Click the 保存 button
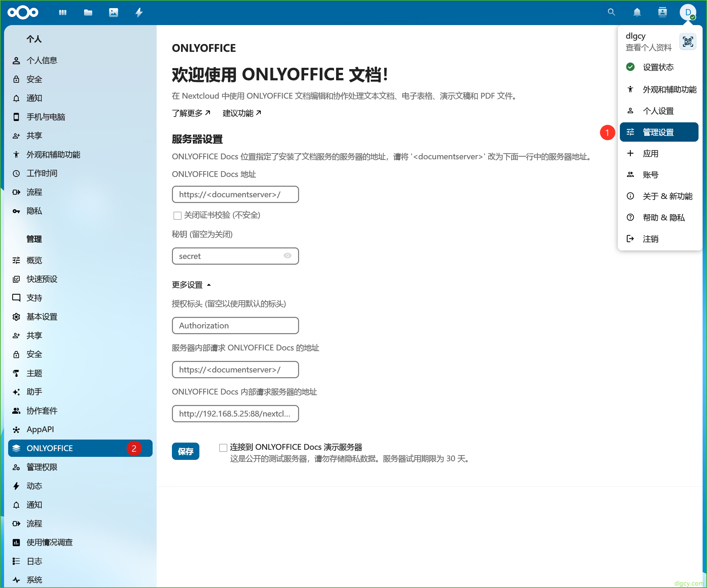This screenshot has height=588, width=707. (185, 451)
